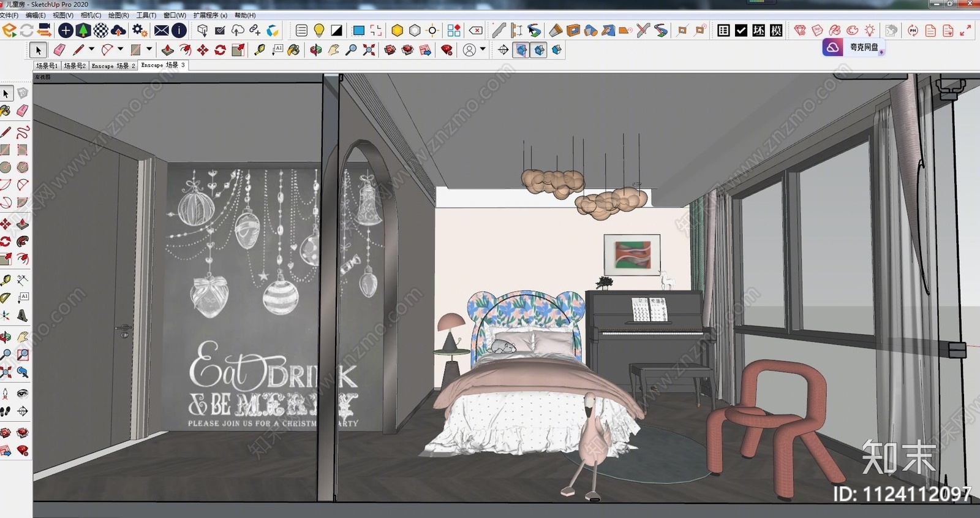980x518 pixels.
Task: Click Enscape live update sync icon
Action: (x=26, y=30)
